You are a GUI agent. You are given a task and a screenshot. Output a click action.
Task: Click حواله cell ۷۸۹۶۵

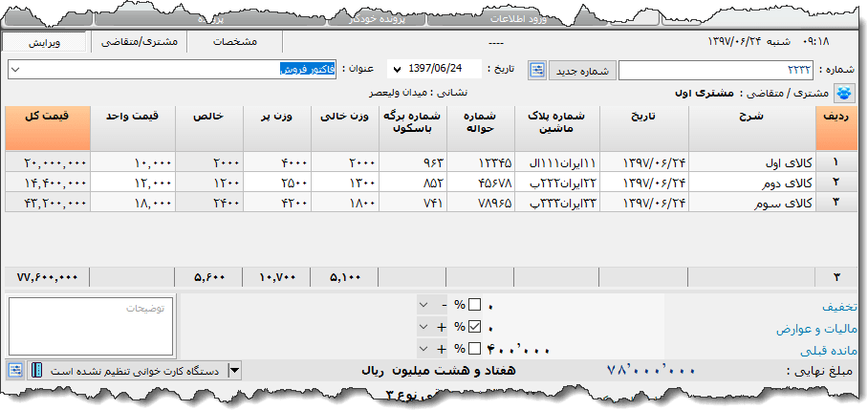click(x=481, y=202)
